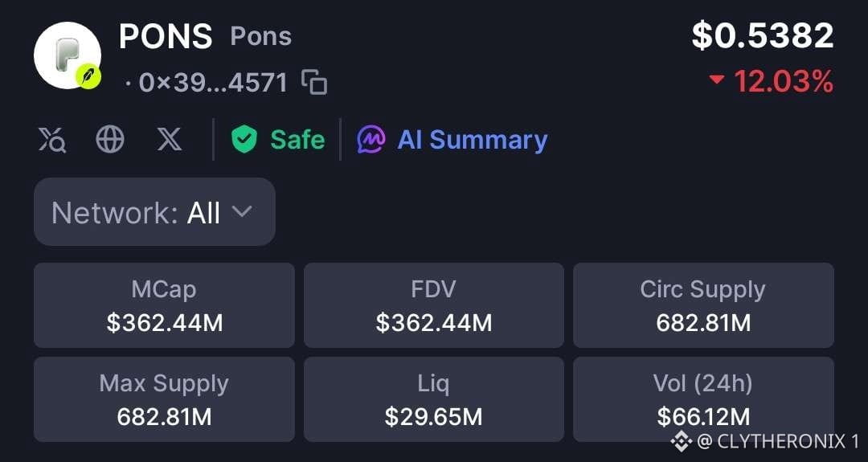Image resolution: width=868 pixels, height=462 pixels.
Task: Expand the Network dropdown chevron arrow
Action: tap(241, 211)
